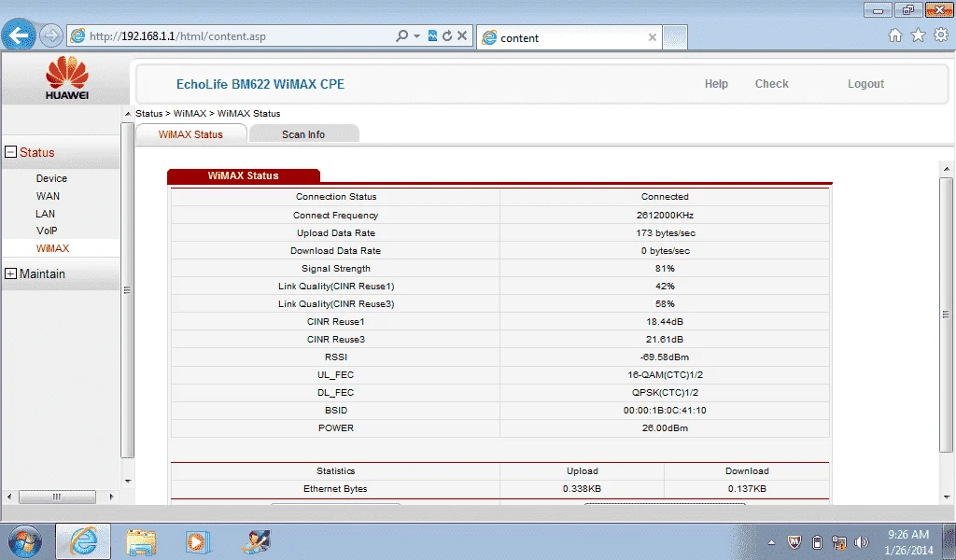Click Internet Explorer taskbar icon
The width and height of the screenshot is (956, 560).
tap(83, 541)
